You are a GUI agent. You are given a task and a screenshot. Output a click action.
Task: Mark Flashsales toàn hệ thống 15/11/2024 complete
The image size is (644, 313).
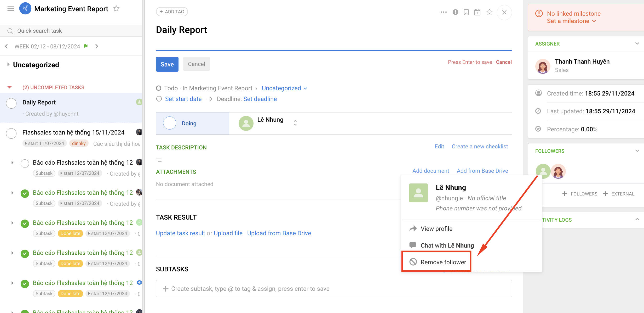(x=11, y=133)
